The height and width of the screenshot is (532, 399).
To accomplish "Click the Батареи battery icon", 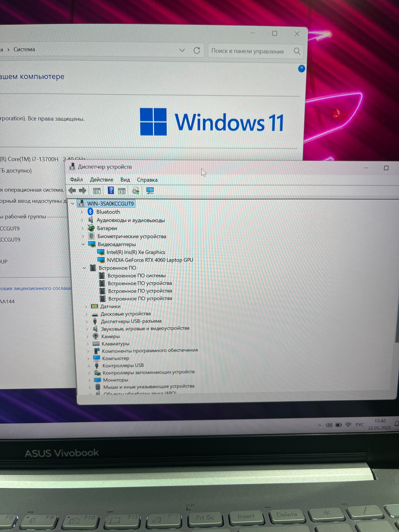I will tap(91, 228).
